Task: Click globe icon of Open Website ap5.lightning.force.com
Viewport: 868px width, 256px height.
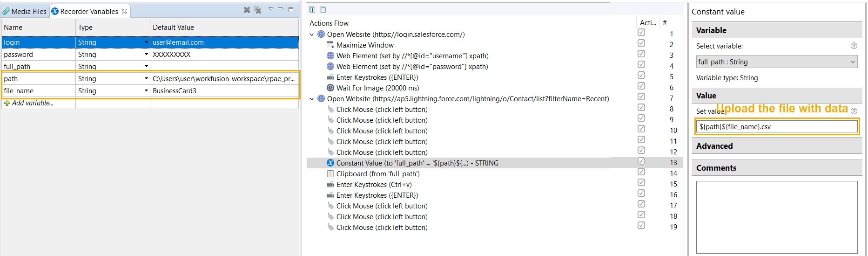Action: pos(321,98)
